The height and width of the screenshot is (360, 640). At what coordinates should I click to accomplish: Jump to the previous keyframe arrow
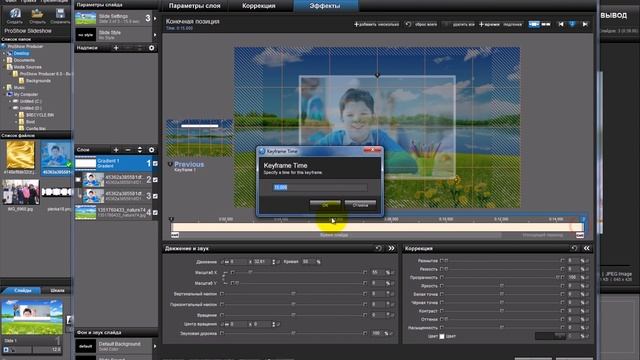coord(561,24)
